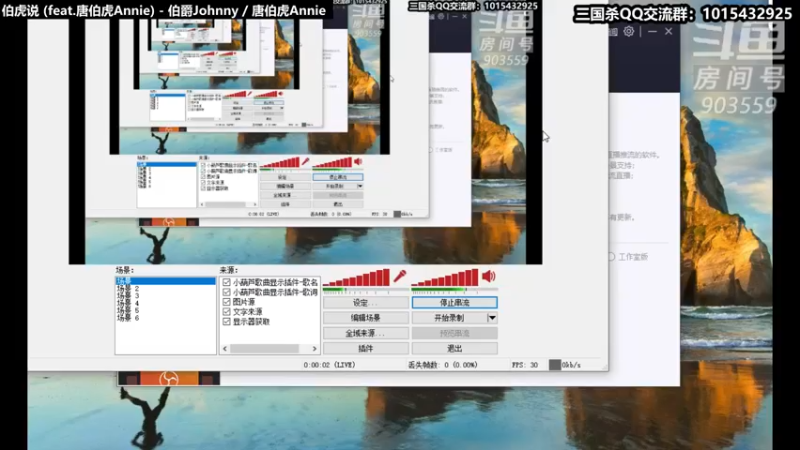
Task: Open settings gear in the window behind OBS
Action: pos(629,32)
